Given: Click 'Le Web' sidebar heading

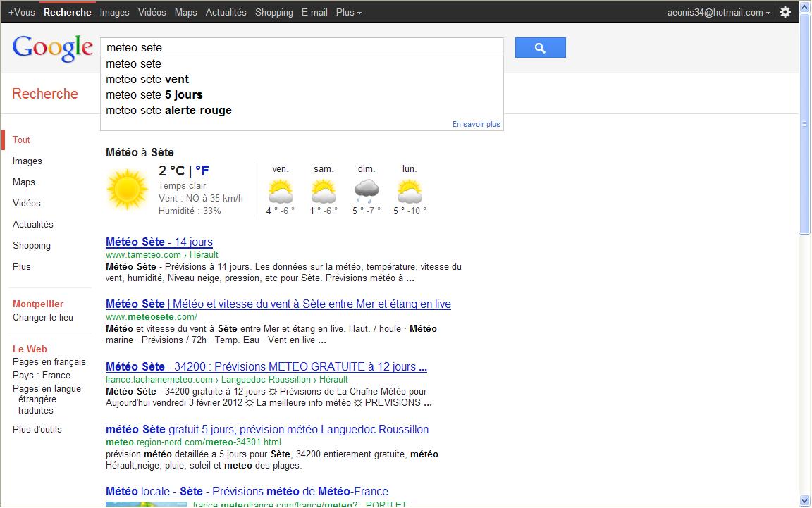Looking at the screenshot, I should pos(30,349).
